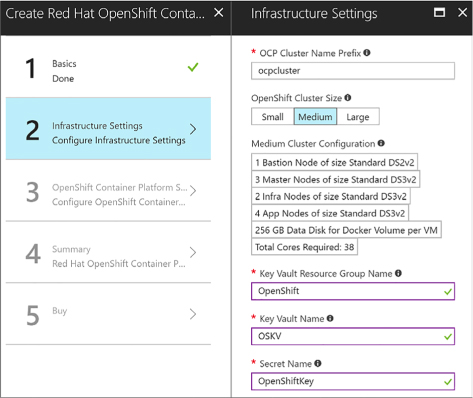Viewport: 473px width, 398px height.
Task: Click '1 Bastion Node of size Standard DS2v2'
Action: click(x=334, y=162)
